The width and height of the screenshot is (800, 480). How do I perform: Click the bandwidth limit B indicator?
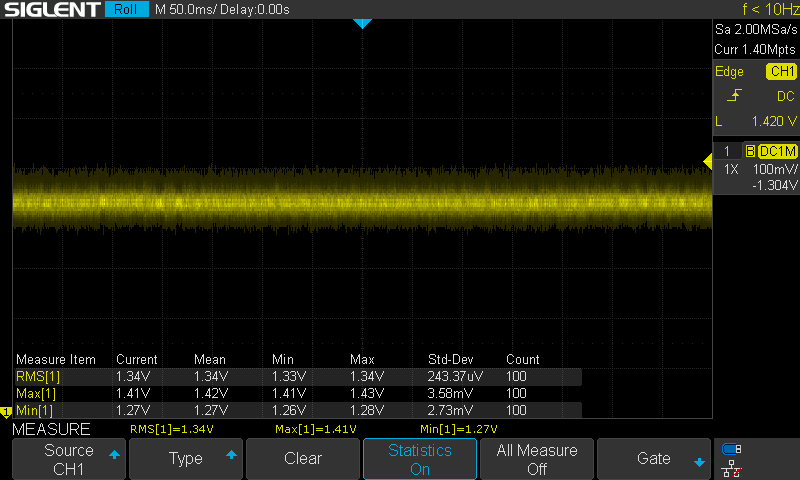pyautogui.click(x=749, y=151)
